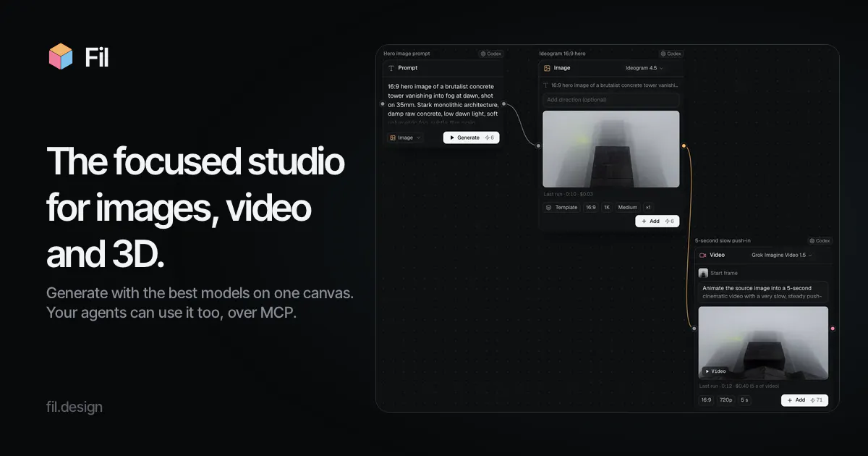Click the Codex badge above the Image node
This screenshot has width=868, height=456.
671,54
